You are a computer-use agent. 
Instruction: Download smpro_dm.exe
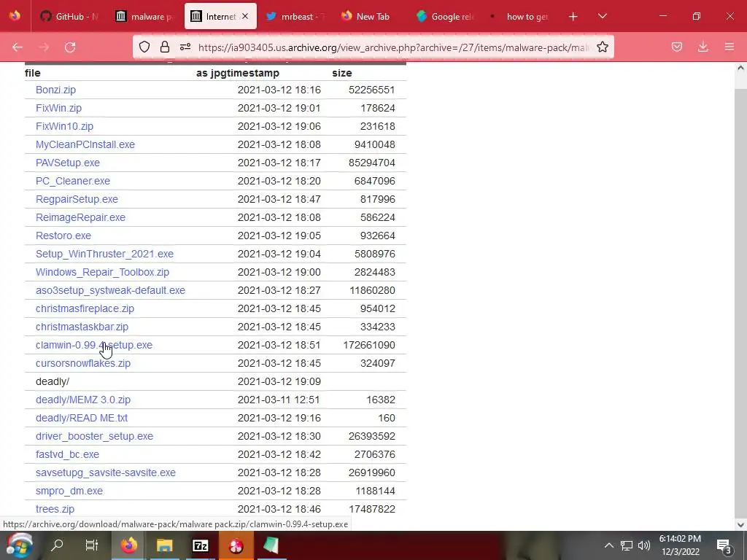coord(69,491)
